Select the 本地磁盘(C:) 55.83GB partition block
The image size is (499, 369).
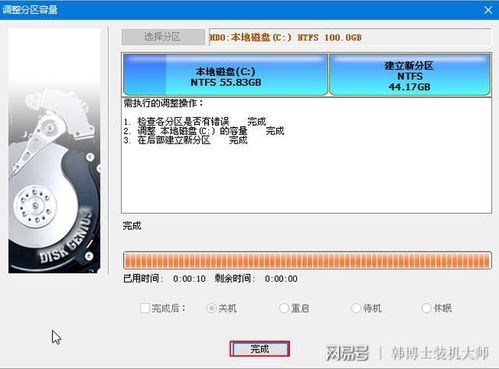226,75
